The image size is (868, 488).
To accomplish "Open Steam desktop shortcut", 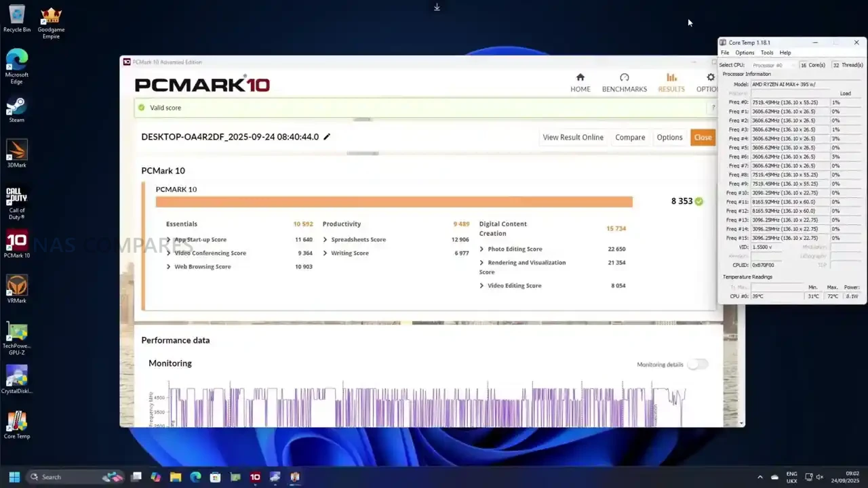I will coord(16,107).
